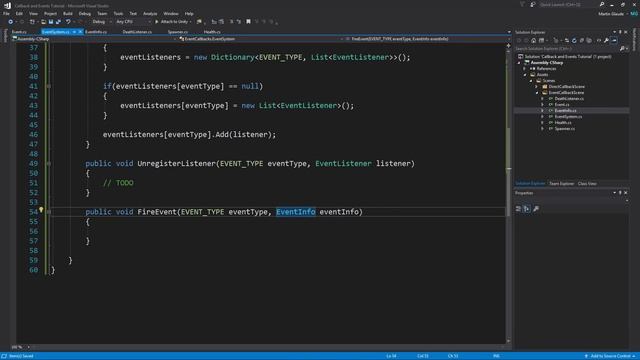Click Add to Source Control in status bar
Viewport: 640px width, 360px height.
tap(610, 356)
